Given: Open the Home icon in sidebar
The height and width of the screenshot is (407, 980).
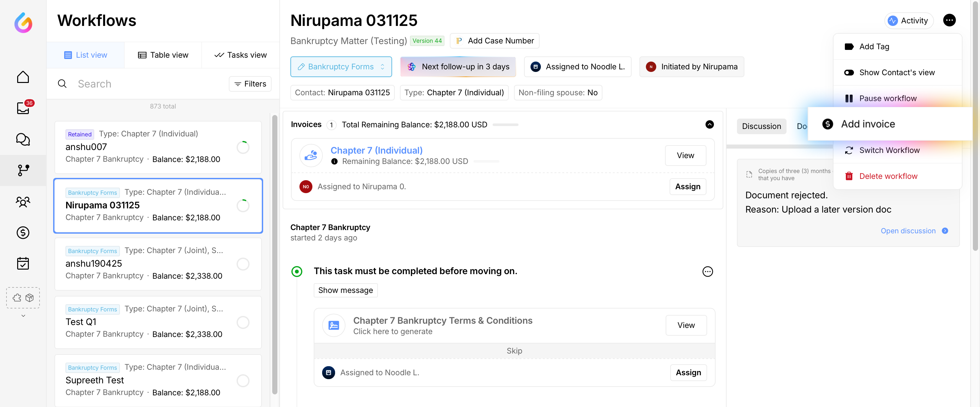Looking at the screenshot, I should pos(23,77).
